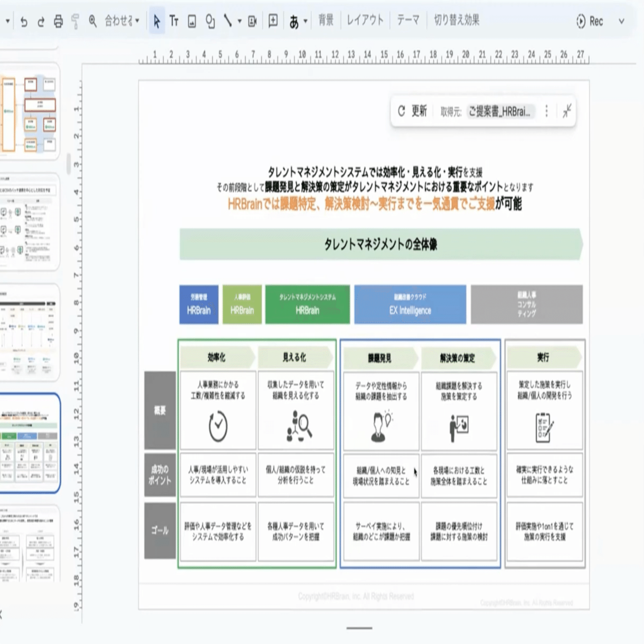Click the cell 確実に実行できるような仕組みに落とすこと
644x644 pixels.
click(545, 475)
